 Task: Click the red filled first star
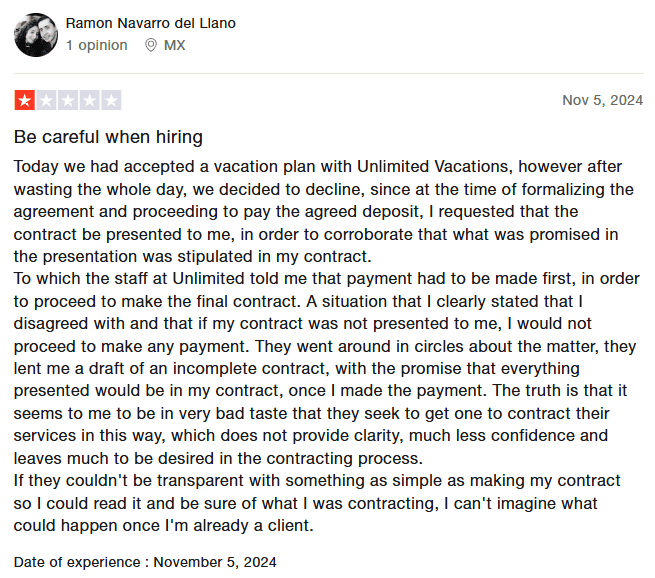click(24, 100)
